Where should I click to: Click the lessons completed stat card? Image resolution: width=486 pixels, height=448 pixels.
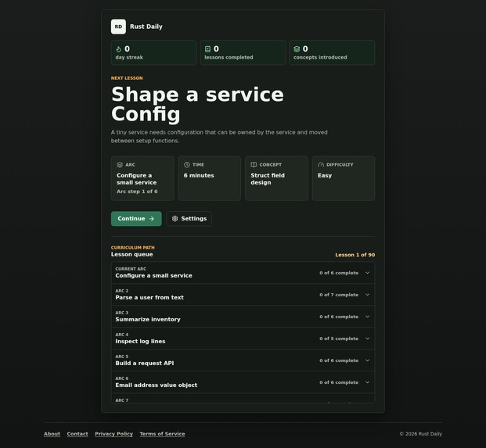(243, 52)
